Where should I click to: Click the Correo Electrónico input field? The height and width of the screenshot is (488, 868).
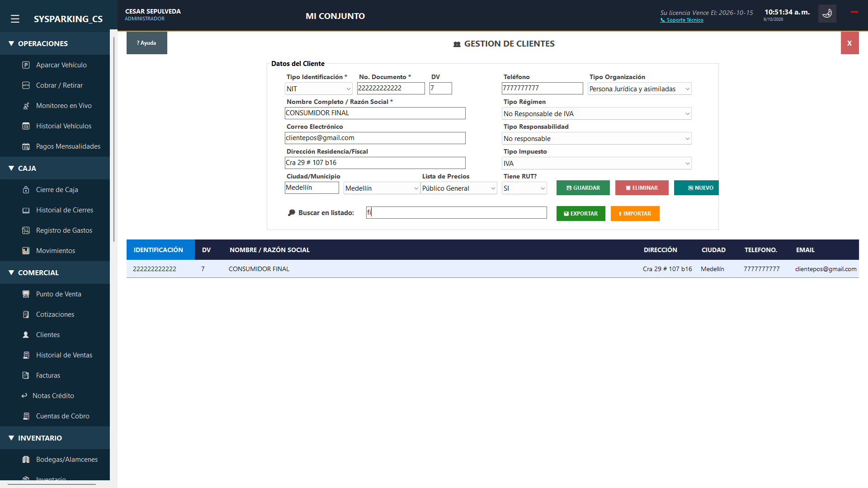coord(375,138)
